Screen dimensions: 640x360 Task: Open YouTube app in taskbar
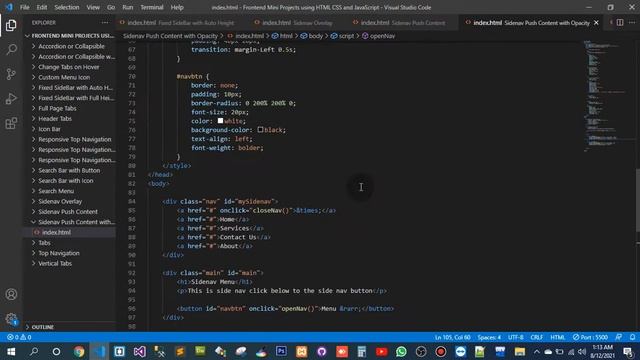[x=381, y=351]
